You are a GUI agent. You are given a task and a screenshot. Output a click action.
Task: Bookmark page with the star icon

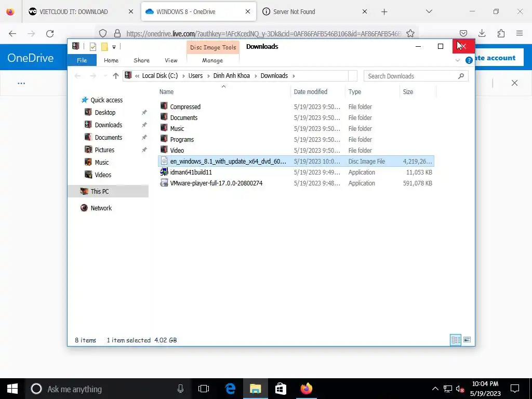[x=410, y=33]
